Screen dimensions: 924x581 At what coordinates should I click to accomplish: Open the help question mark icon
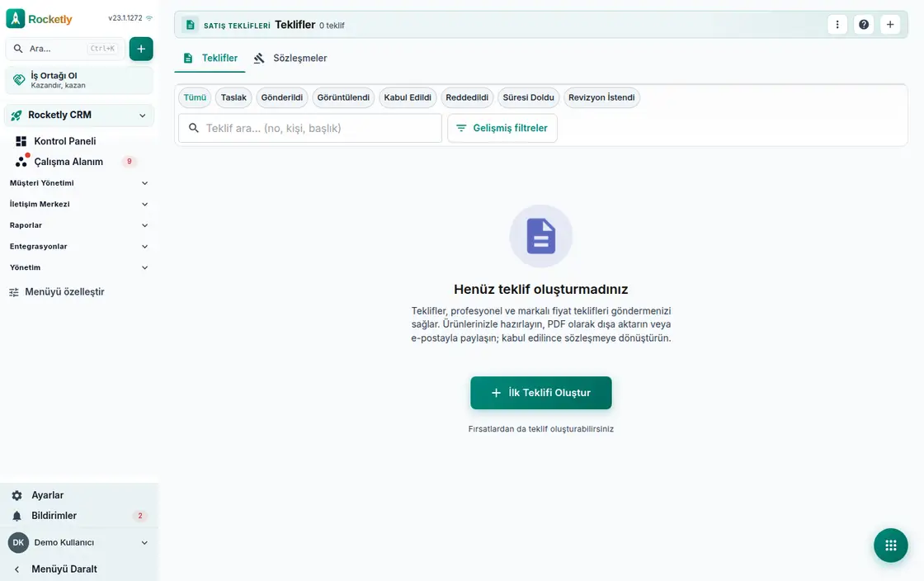pos(863,25)
